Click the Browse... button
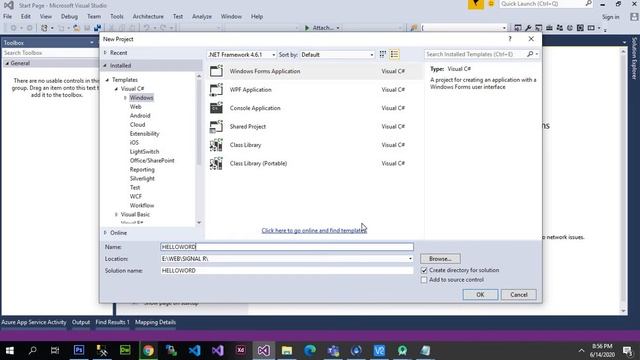The width and height of the screenshot is (640, 360). click(440, 259)
